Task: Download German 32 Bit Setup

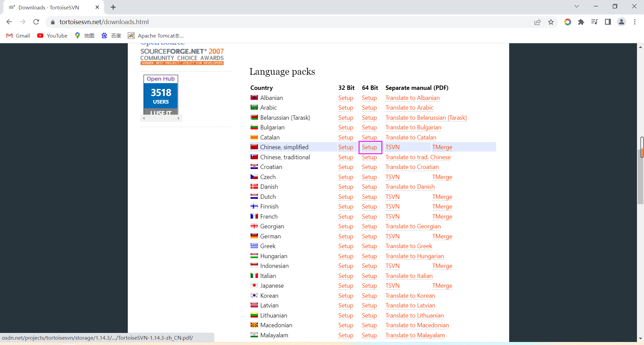Action: [x=345, y=236]
